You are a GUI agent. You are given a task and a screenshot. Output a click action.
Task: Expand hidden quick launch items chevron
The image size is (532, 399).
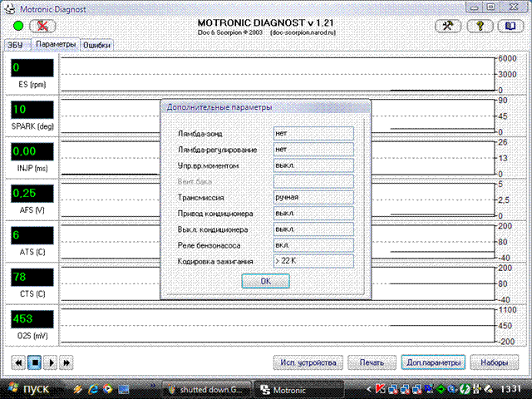click(x=153, y=385)
